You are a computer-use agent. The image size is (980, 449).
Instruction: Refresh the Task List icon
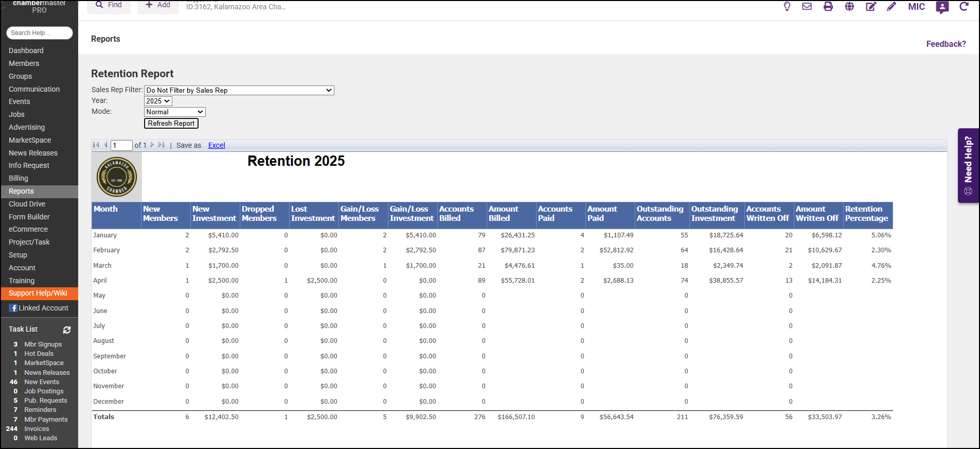[67, 330]
